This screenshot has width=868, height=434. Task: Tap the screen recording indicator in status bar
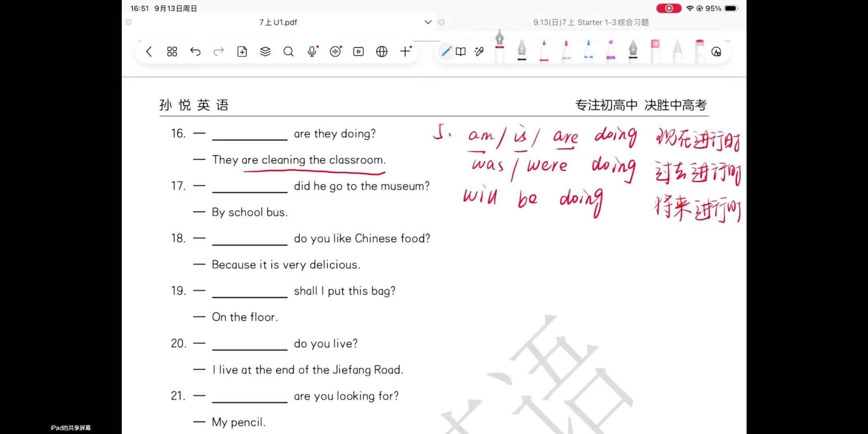click(669, 8)
